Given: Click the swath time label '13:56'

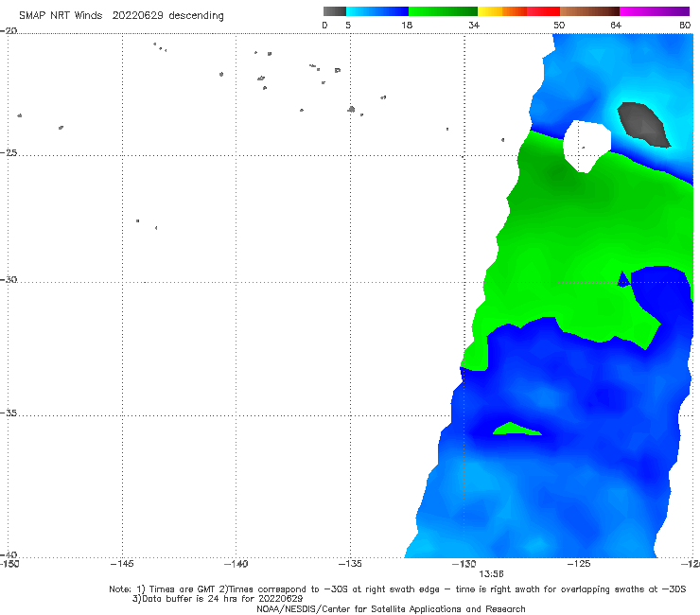Looking at the screenshot, I should click(x=491, y=574).
